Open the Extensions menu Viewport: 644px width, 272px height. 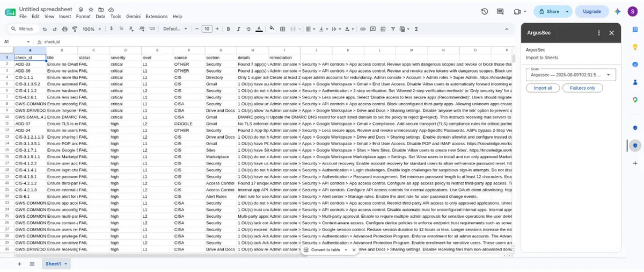156,17
